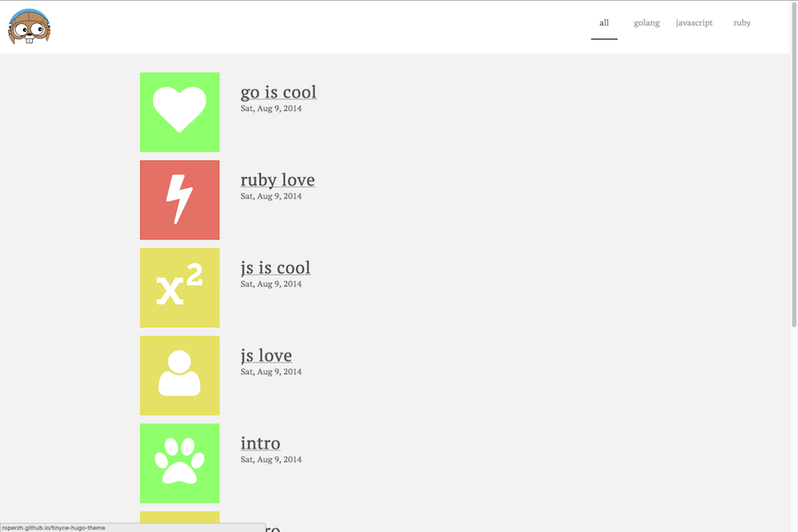798x532 pixels.
Task: Visit the 'intro' post link
Action: click(261, 443)
